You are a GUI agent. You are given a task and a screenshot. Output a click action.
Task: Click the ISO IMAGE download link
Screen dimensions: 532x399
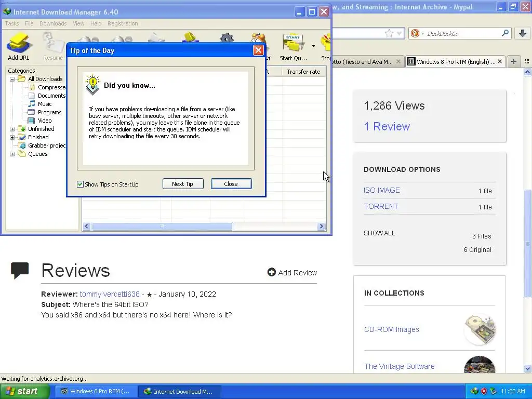382,190
